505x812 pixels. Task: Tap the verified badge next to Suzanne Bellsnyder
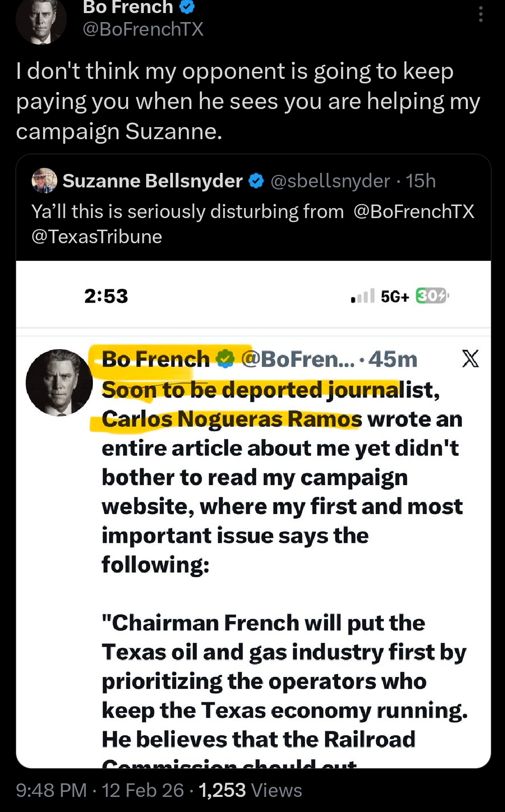coord(256,181)
